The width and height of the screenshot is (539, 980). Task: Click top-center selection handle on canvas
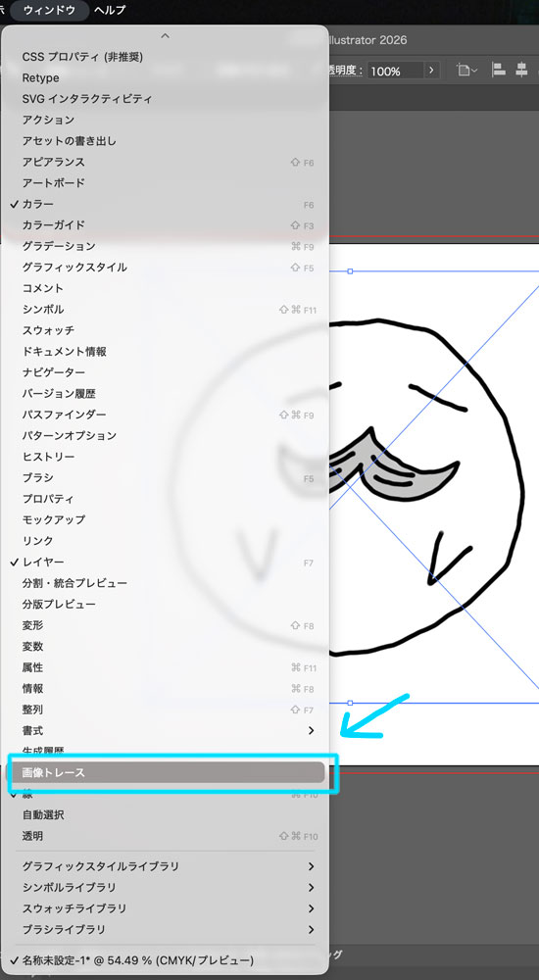tap(350, 271)
